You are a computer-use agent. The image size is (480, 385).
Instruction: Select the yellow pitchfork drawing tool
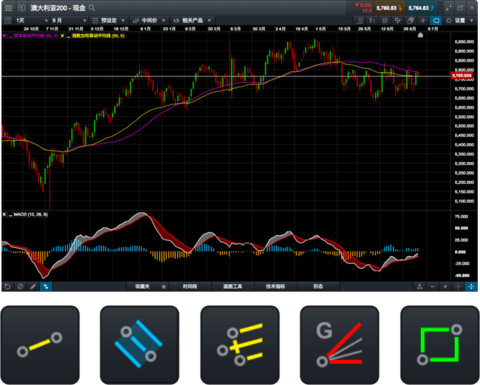[x=240, y=345]
